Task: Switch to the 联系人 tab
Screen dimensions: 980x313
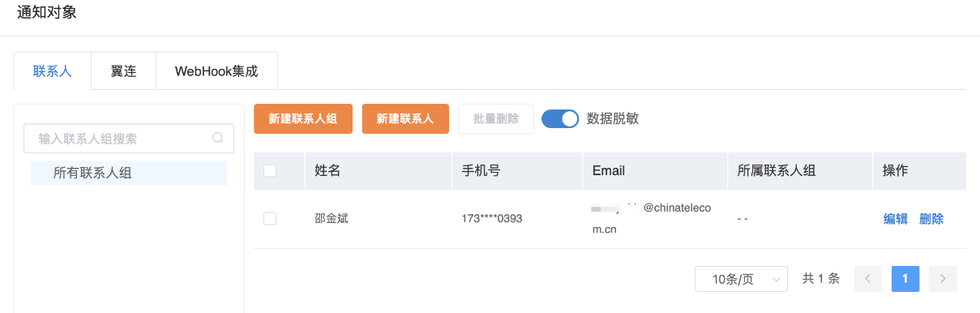Action: click(x=53, y=71)
